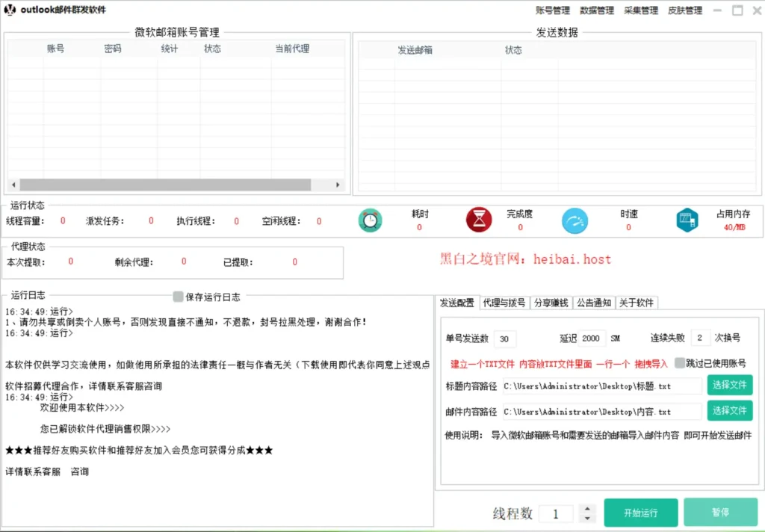The width and height of the screenshot is (765, 532).
Task: Click the account table left scroll arrow
Action: (x=13, y=185)
